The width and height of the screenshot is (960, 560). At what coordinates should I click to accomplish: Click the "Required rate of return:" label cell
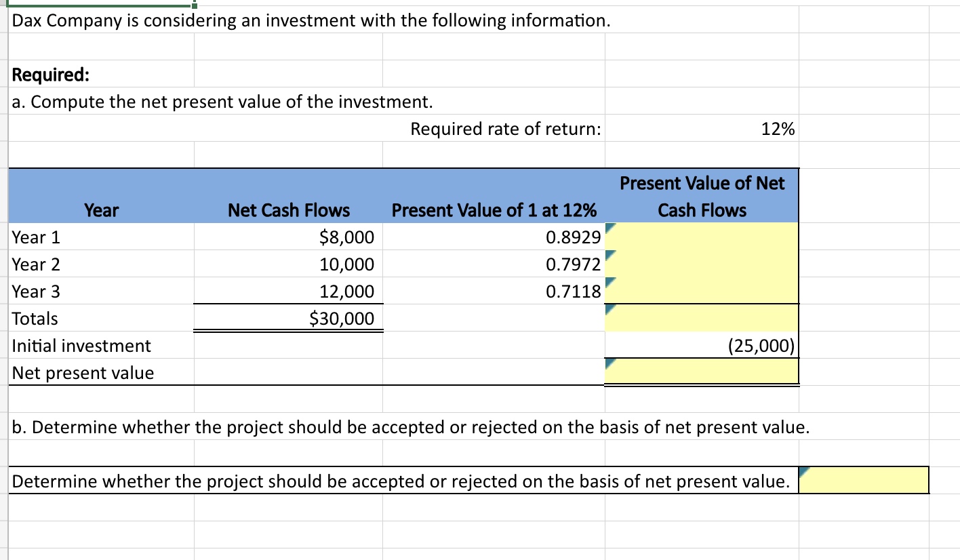505,129
